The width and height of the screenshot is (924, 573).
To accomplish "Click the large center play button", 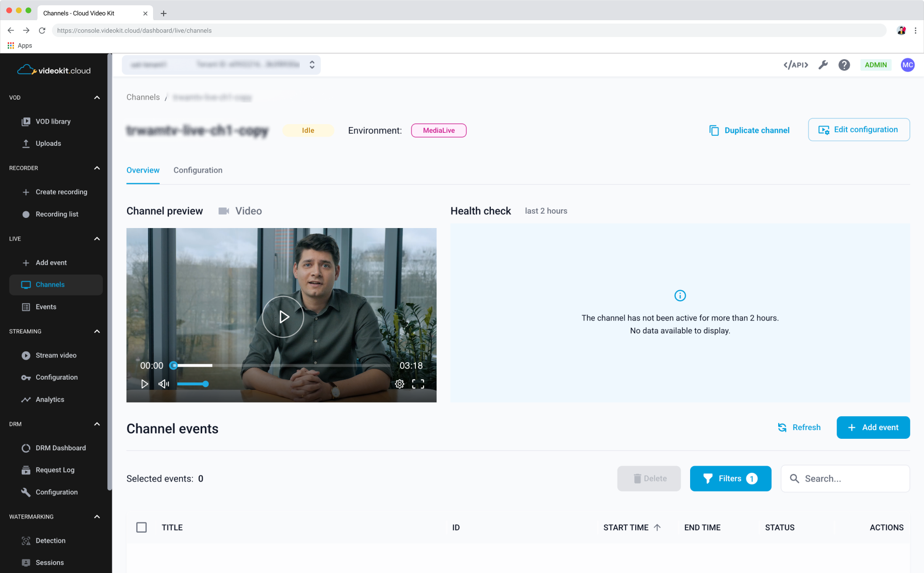I will 283,317.
